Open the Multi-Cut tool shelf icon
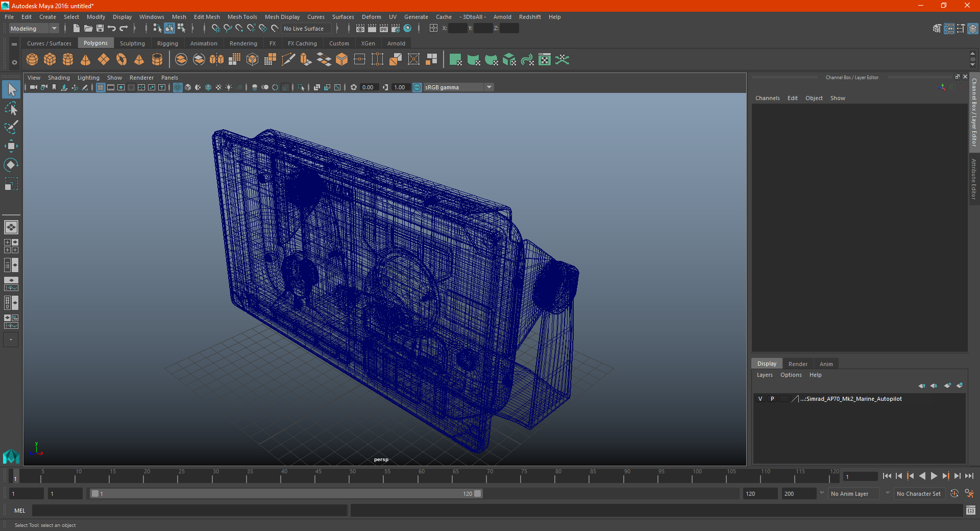 tap(288, 60)
